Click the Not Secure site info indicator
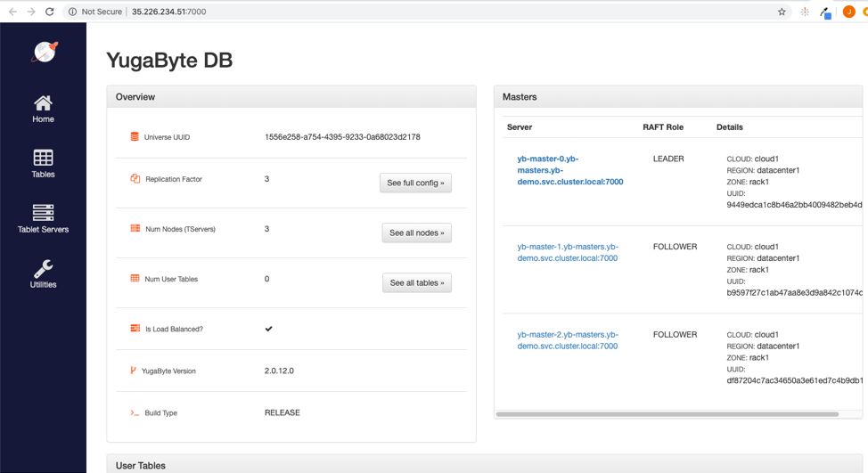 click(95, 12)
